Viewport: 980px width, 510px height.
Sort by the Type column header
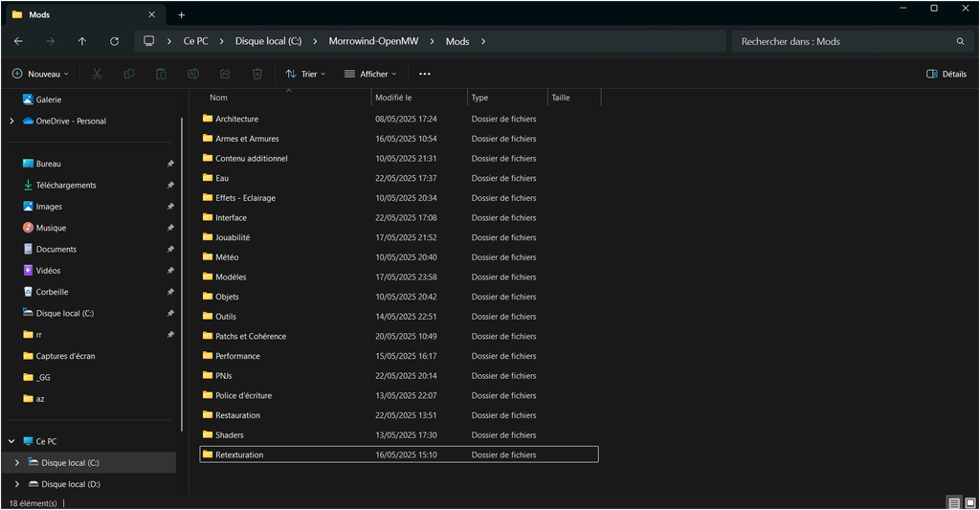coord(507,98)
